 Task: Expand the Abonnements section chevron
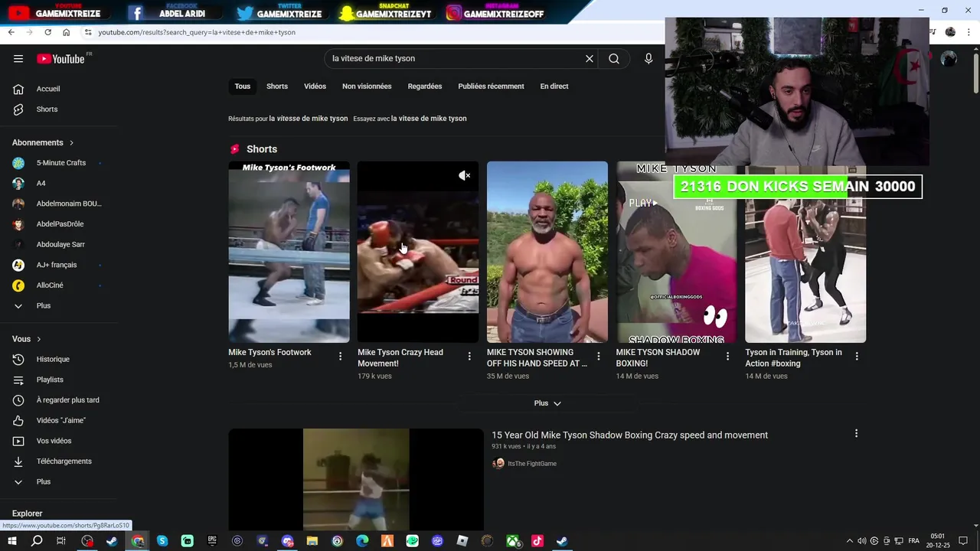click(x=72, y=143)
